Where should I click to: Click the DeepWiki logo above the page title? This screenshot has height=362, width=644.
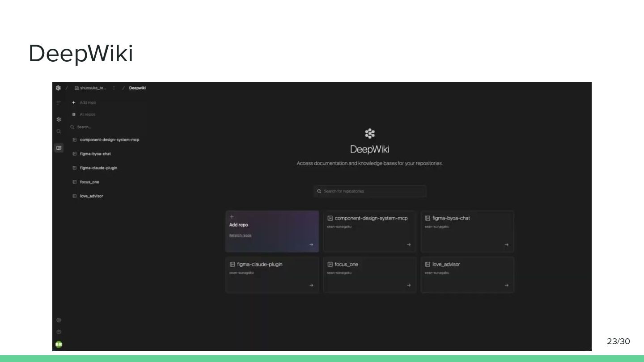coord(370,133)
